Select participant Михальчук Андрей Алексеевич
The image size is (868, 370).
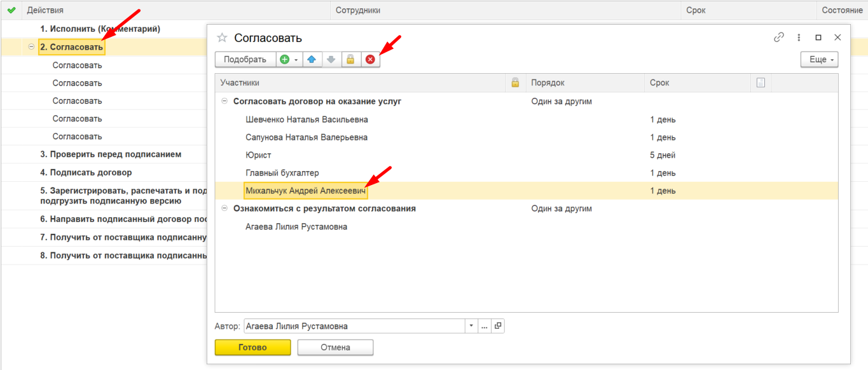click(306, 191)
